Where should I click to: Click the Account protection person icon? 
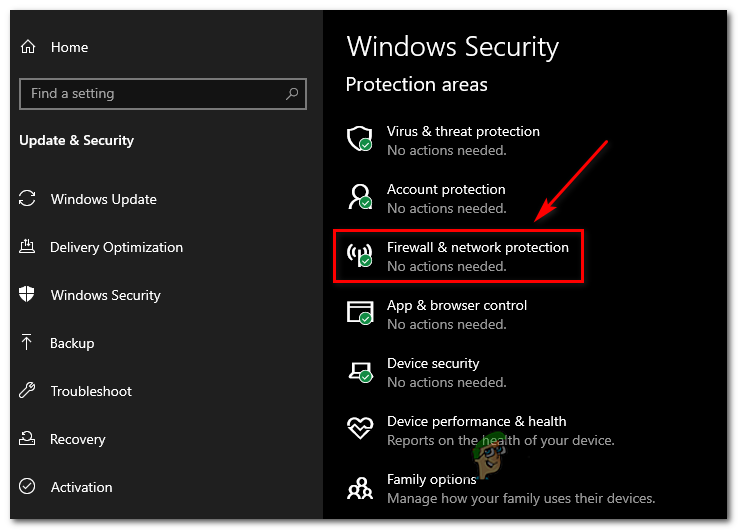click(x=359, y=197)
